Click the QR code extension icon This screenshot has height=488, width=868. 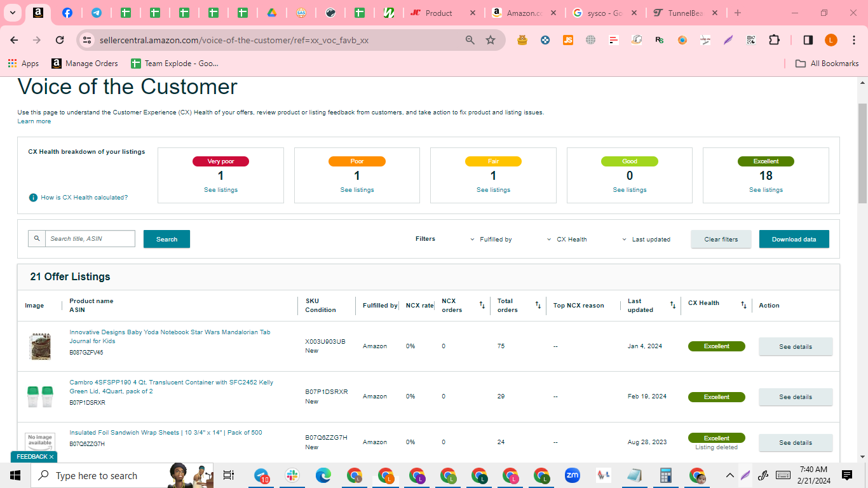click(751, 40)
